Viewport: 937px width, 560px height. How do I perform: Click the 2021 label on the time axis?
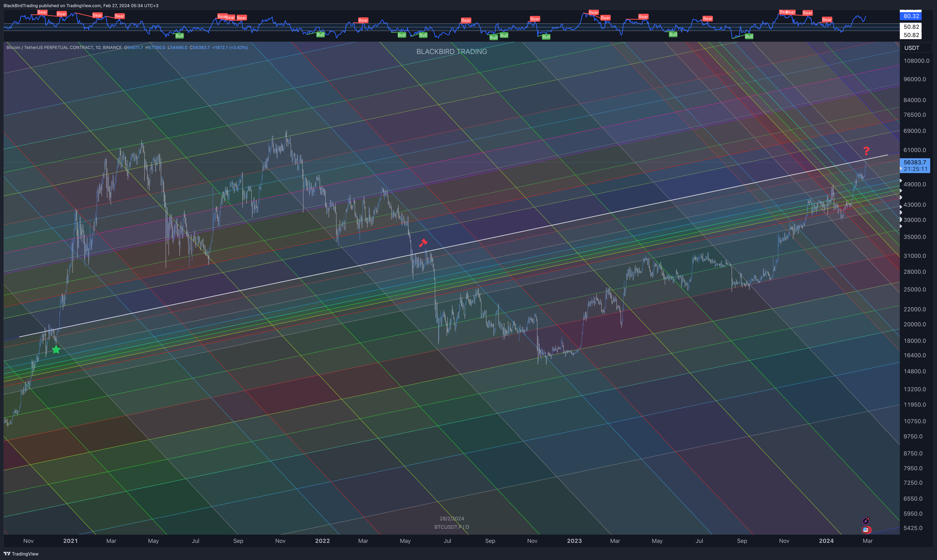pyautogui.click(x=71, y=541)
